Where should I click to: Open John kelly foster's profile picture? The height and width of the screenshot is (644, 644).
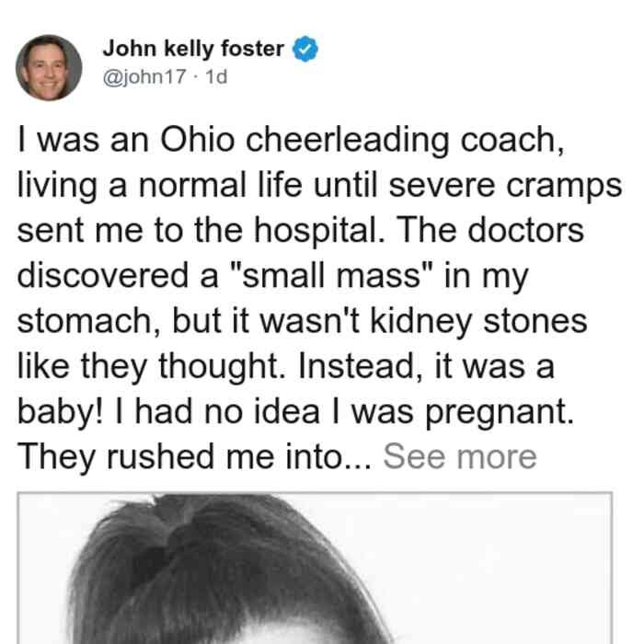tap(49, 68)
